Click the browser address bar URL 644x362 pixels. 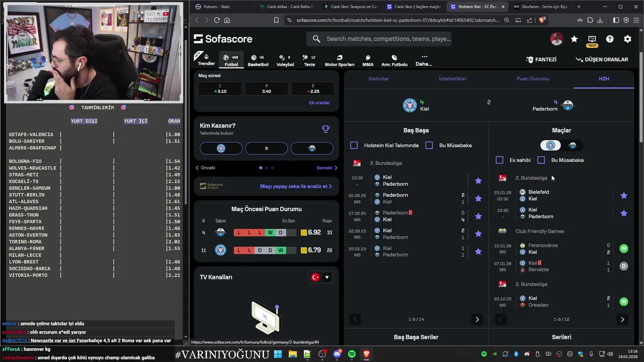[397, 20]
